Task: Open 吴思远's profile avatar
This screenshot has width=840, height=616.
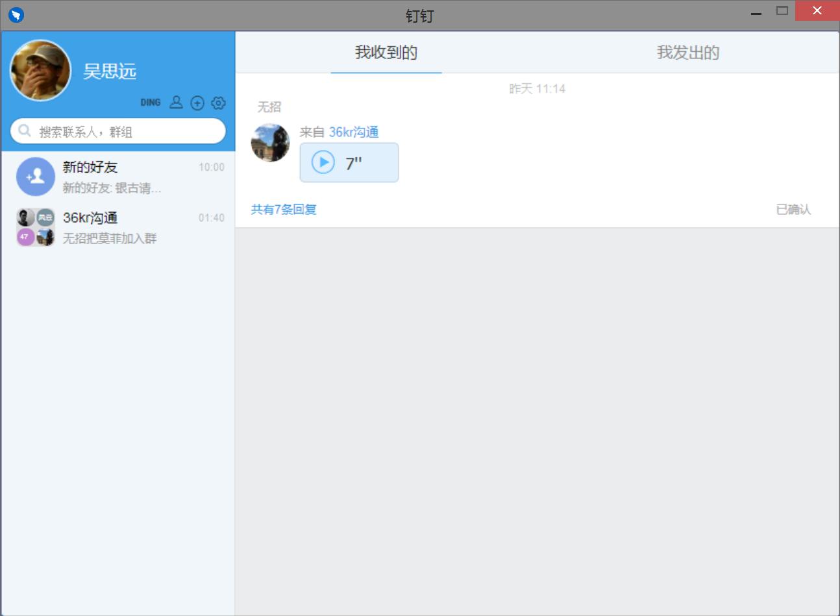Action: (40, 71)
